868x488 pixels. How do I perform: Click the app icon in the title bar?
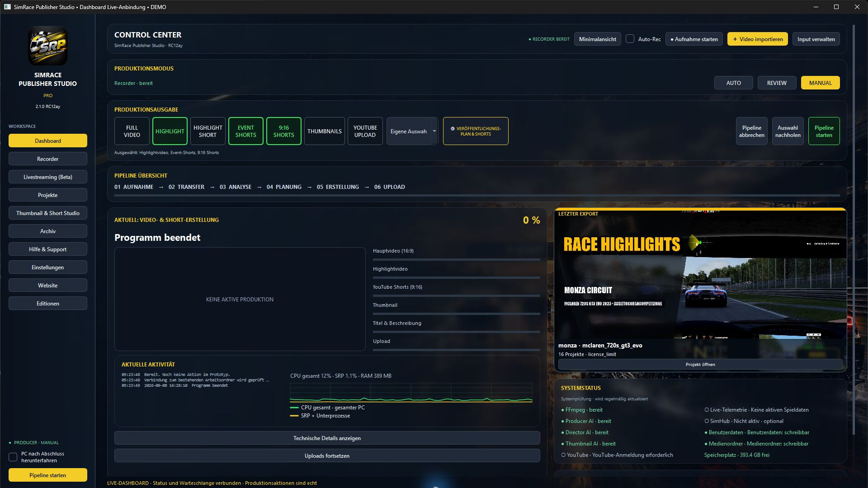pyautogui.click(x=7, y=7)
